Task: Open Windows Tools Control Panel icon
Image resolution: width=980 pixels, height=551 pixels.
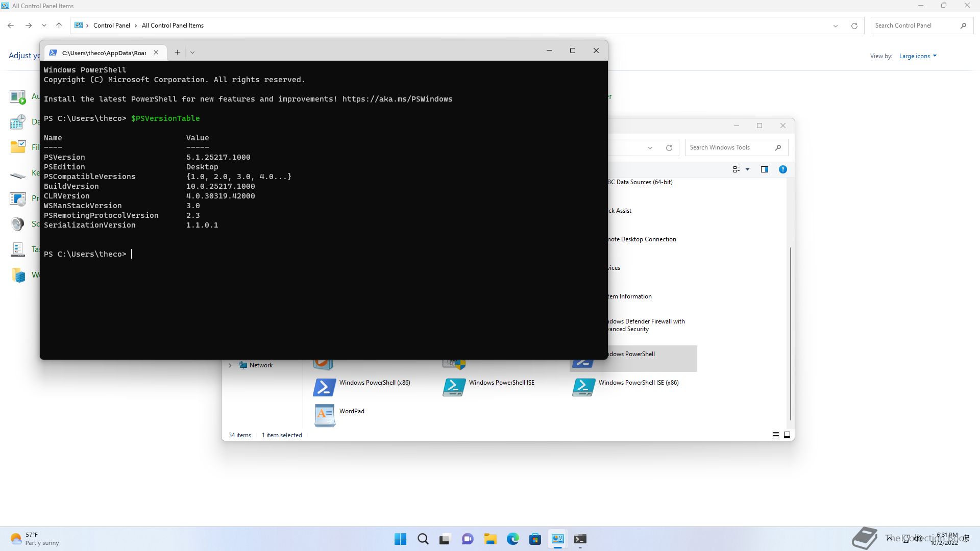Action: click(18, 275)
